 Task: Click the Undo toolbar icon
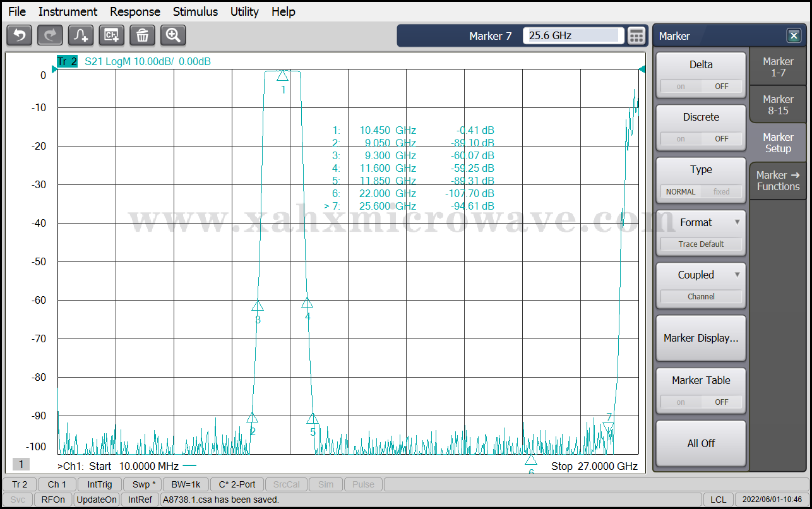pyautogui.click(x=19, y=35)
